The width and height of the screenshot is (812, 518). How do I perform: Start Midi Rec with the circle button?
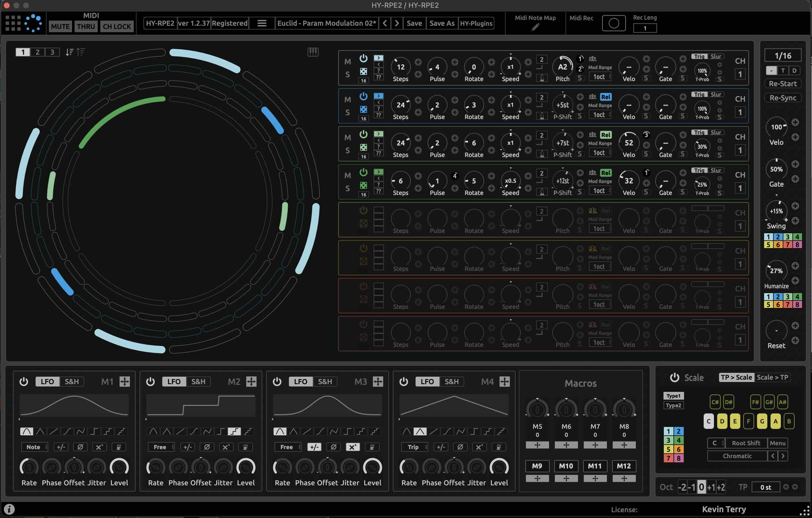(x=613, y=23)
